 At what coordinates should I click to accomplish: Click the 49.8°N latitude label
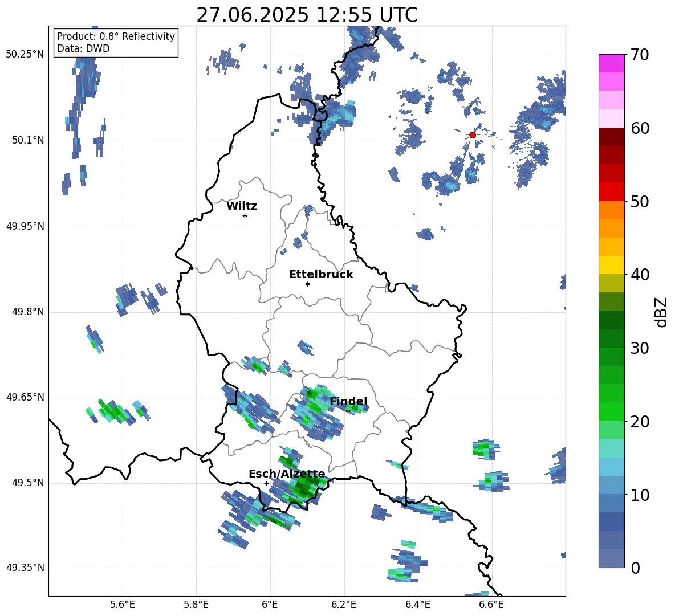tap(27, 312)
